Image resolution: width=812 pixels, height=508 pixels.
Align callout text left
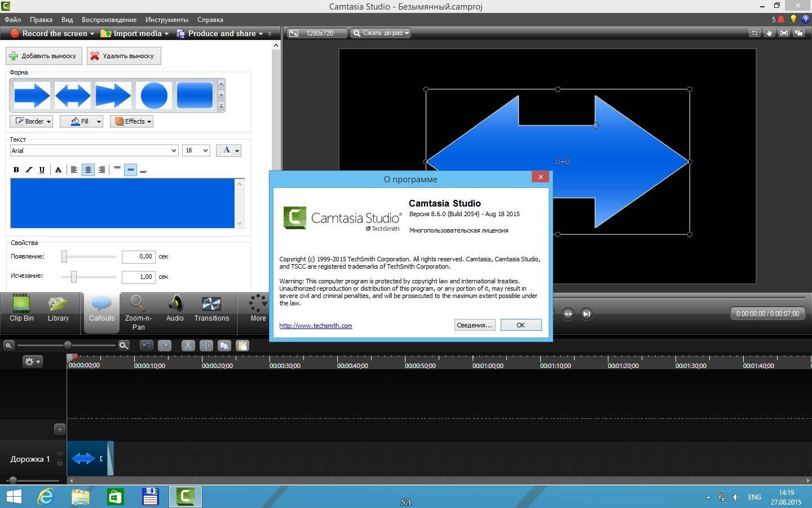pyautogui.click(x=74, y=169)
